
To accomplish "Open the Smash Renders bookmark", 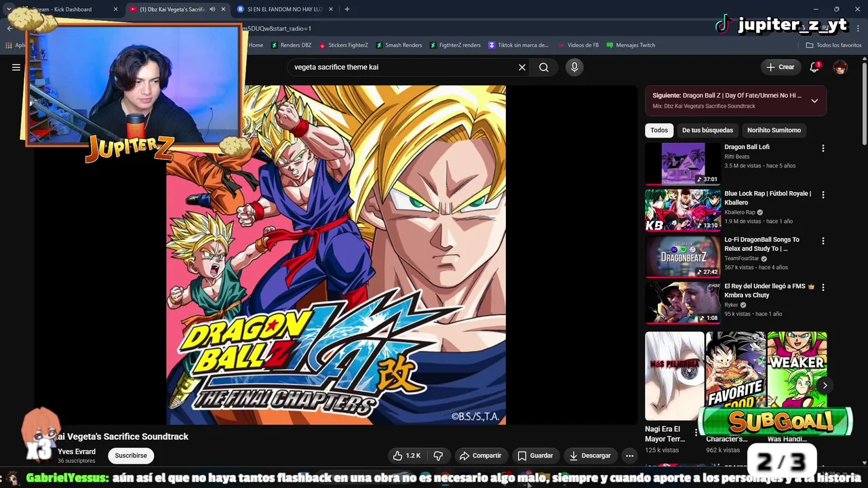I will coord(399,45).
